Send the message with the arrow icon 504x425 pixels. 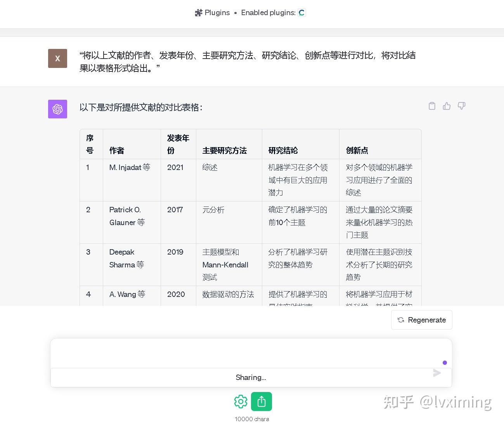(x=437, y=373)
